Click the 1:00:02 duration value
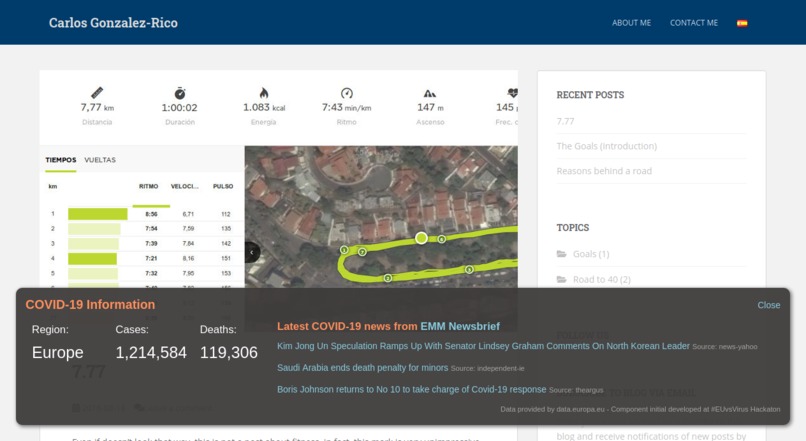Viewport: 806px width, 441px height. pos(179,108)
